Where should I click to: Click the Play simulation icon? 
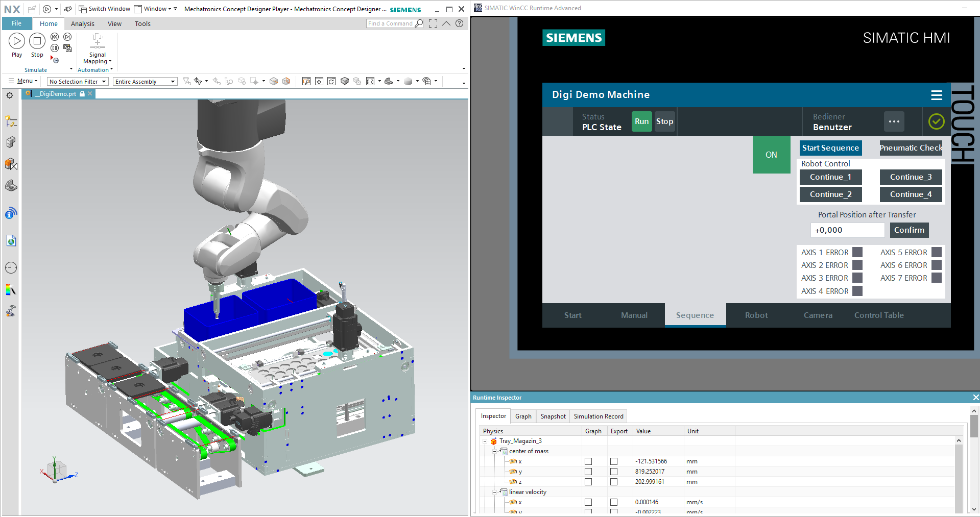pyautogui.click(x=16, y=41)
